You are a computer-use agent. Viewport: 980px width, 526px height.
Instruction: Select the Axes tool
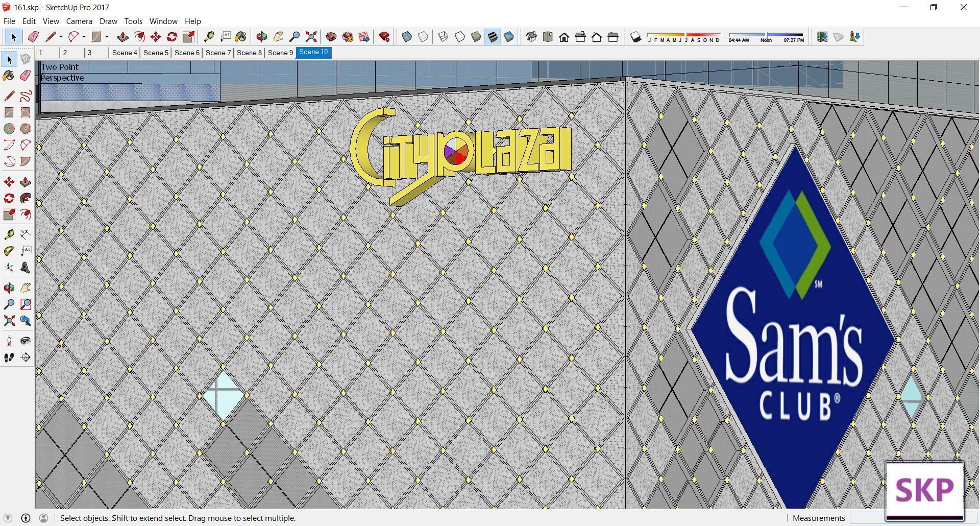[9, 267]
